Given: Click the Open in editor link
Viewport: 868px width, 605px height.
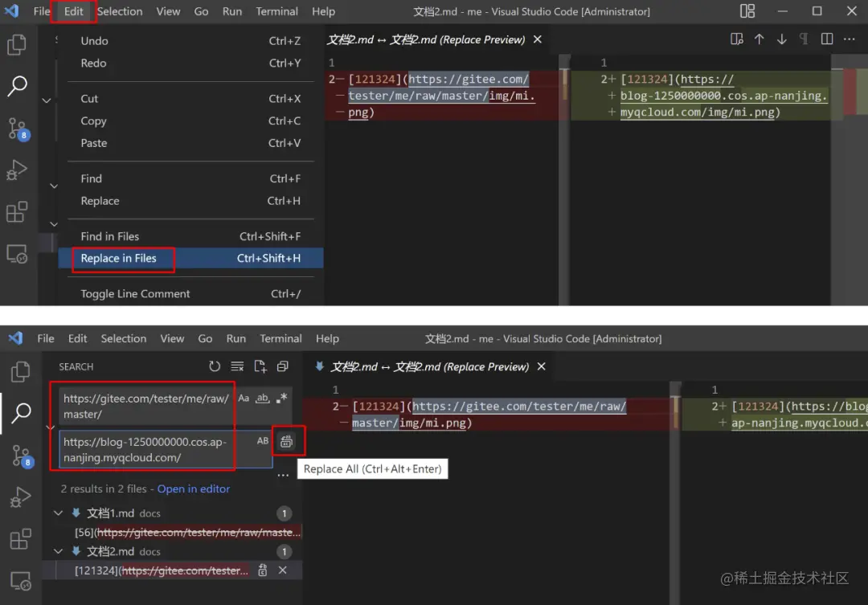Looking at the screenshot, I should [x=193, y=488].
